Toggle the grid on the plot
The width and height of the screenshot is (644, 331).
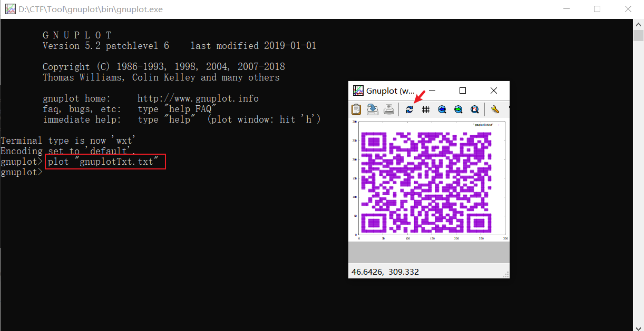[x=425, y=109]
